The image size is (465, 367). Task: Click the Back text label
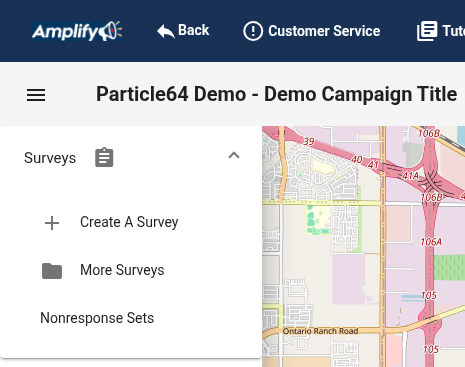coord(193,30)
